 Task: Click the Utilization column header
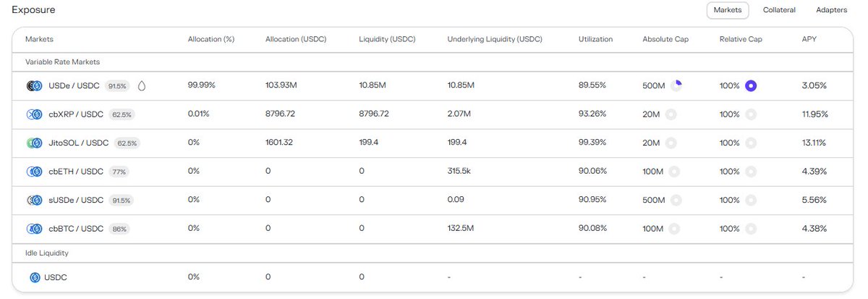click(x=595, y=39)
